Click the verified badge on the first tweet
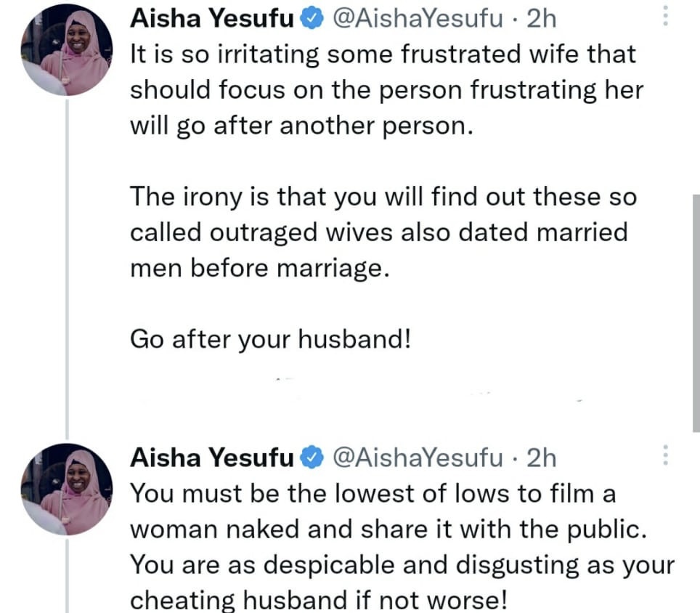Viewport: 700px width, 613px height. (x=312, y=20)
